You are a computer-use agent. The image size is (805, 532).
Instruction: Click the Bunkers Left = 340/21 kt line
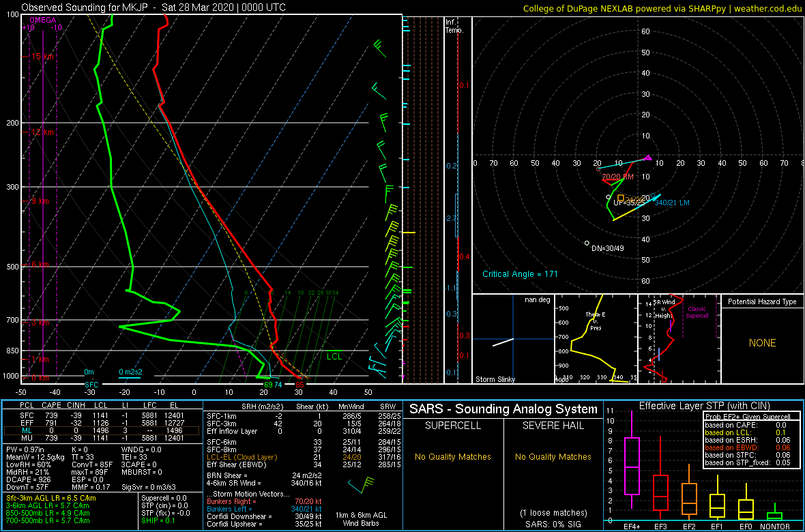(264, 508)
